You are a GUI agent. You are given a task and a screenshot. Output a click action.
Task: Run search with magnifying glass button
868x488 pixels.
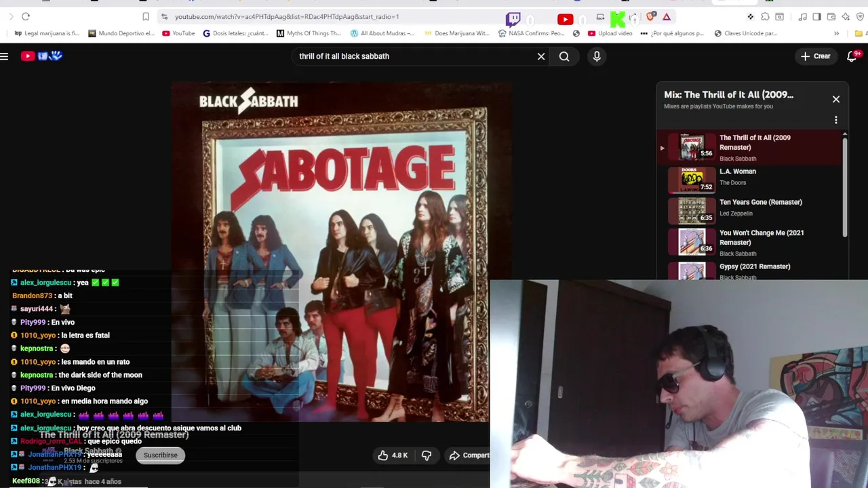pos(564,56)
